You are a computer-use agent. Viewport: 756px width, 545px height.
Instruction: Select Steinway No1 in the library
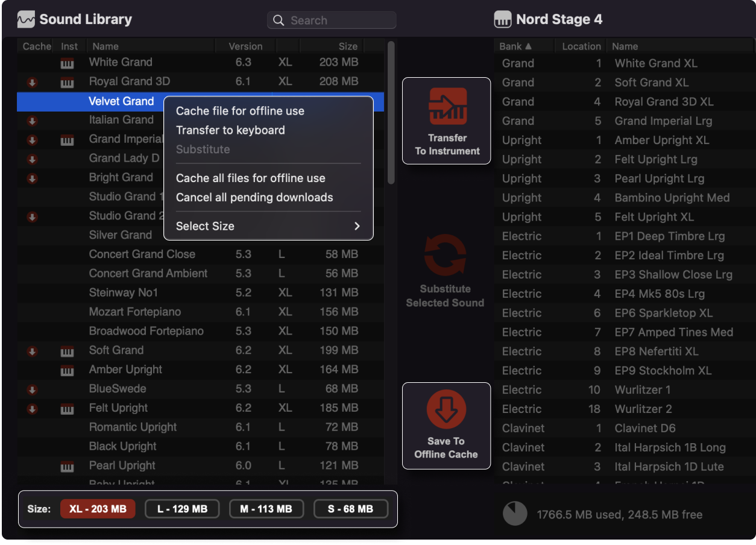click(200, 293)
